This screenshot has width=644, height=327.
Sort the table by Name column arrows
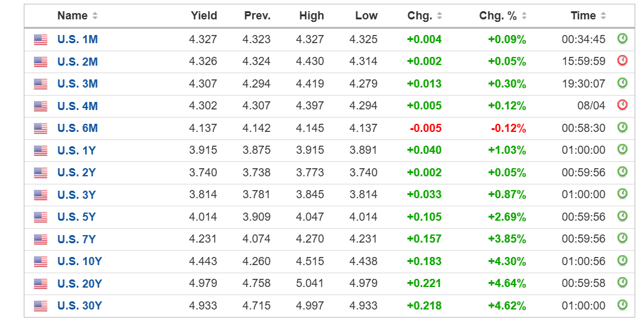pos(95,16)
